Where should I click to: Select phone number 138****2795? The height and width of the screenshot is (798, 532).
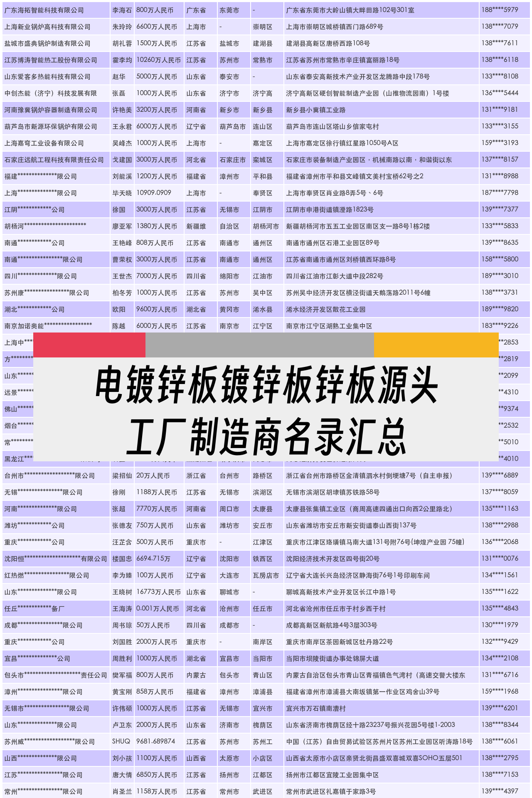point(500,758)
